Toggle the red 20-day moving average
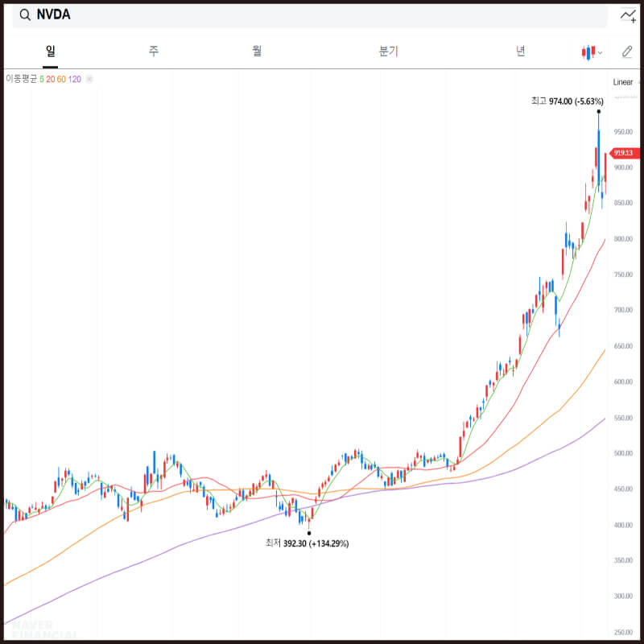The image size is (644, 644). click(51, 79)
